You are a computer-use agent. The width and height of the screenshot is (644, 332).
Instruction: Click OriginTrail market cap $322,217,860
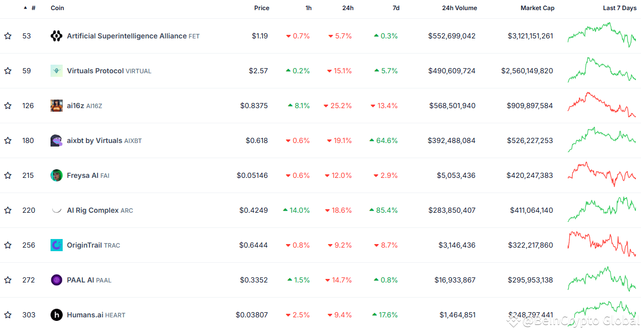click(x=531, y=245)
